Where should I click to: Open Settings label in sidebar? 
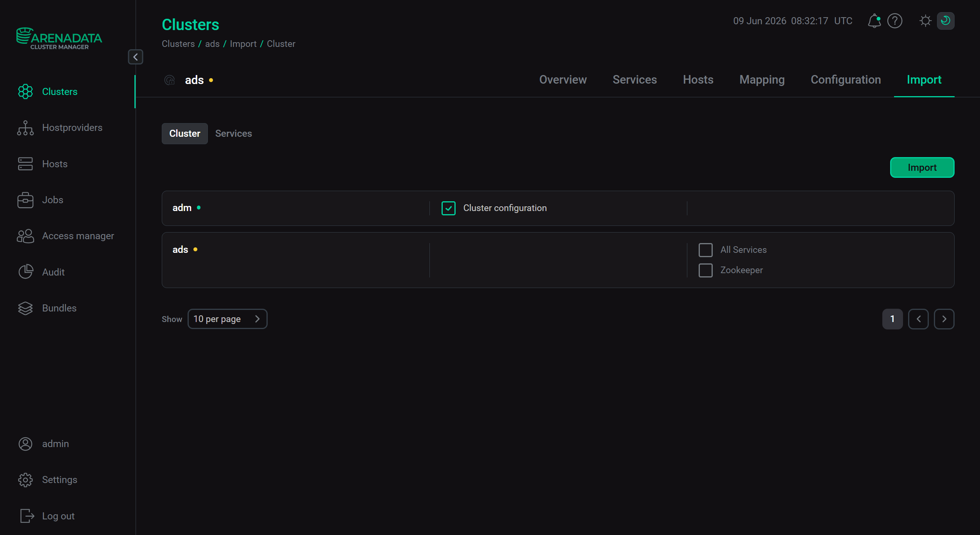pos(60,480)
